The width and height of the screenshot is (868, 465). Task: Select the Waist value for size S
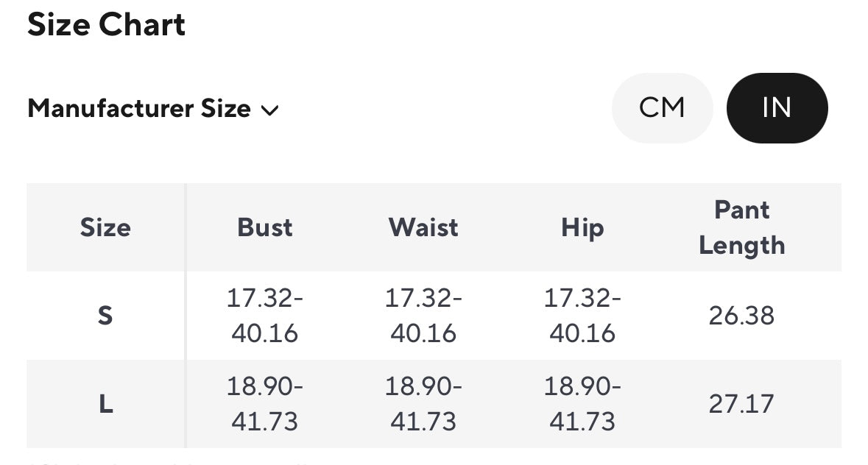pyautogui.click(x=423, y=316)
